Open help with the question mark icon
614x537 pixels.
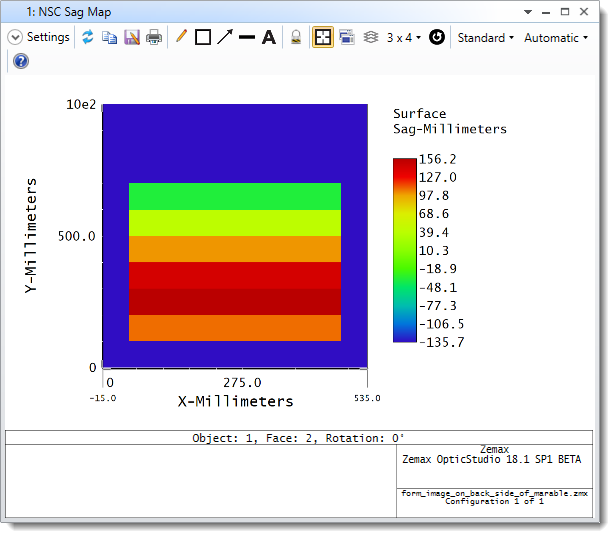[x=21, y=61]
